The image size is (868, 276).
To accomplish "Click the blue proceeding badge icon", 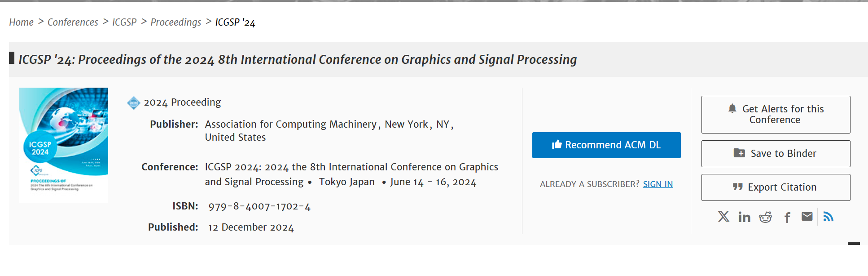I will click(x=133, y=103).
